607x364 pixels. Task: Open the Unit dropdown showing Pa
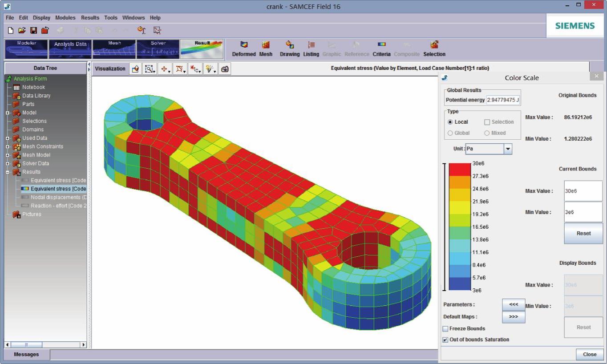pyautogui.click(x=508, y=149)
